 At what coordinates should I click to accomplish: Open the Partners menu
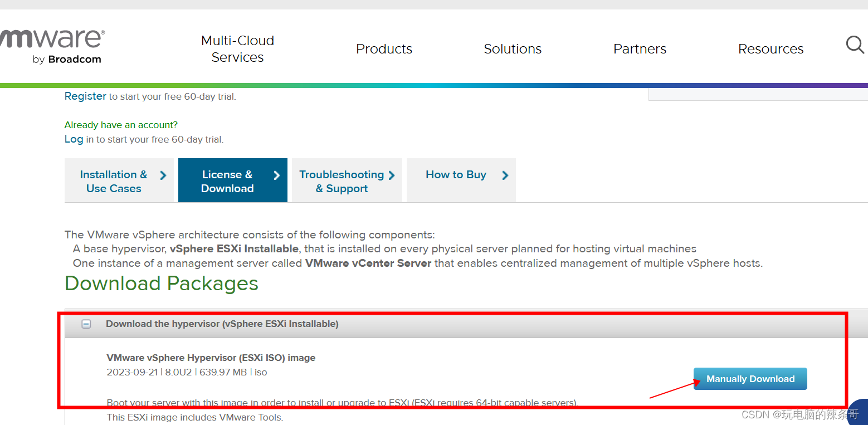pyautogui.click(x=640, y=49)
